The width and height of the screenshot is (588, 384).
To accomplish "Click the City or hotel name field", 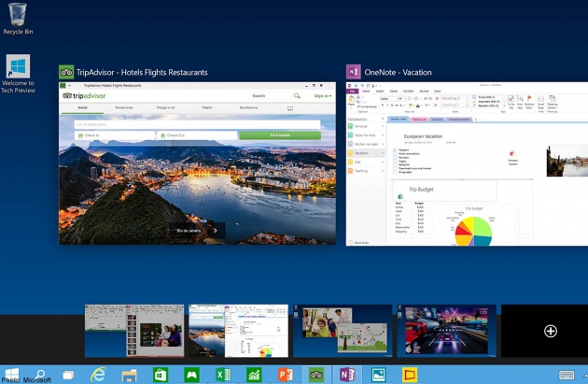I will [x=197, y=124].
